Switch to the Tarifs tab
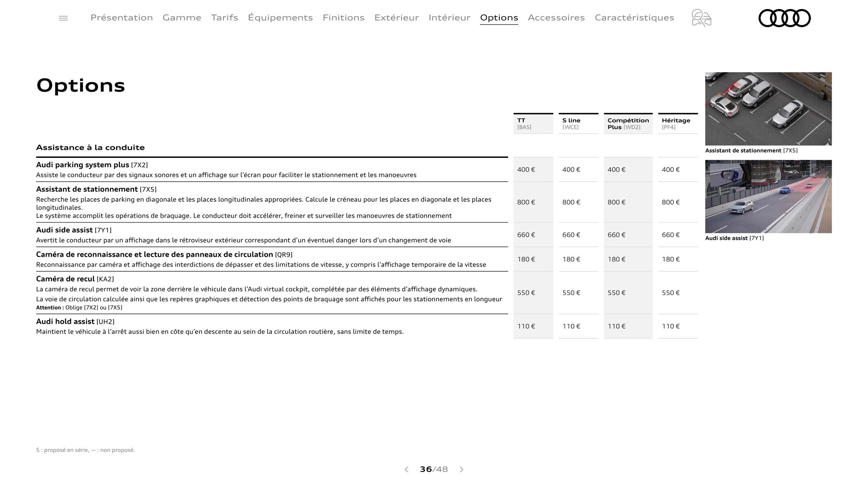868x488 pixels. [225, 17]
